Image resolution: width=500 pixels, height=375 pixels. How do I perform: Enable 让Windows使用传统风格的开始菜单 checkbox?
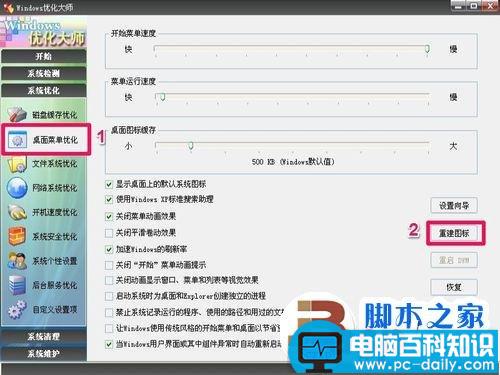109,328
